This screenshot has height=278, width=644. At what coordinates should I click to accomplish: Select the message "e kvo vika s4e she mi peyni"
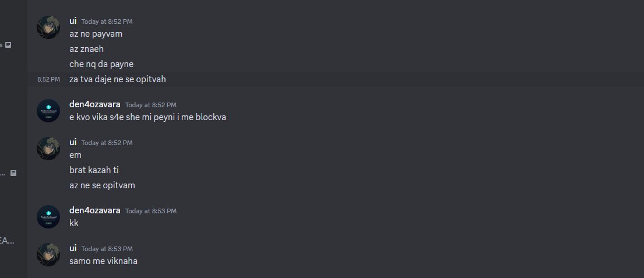pyautogui.click(x=148, y=117)
